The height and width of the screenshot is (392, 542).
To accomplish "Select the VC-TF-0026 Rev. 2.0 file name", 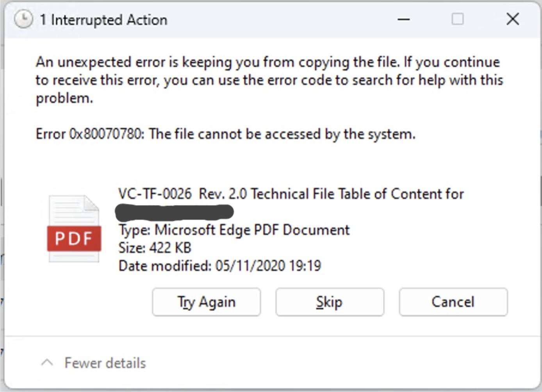I will point(291,194).
